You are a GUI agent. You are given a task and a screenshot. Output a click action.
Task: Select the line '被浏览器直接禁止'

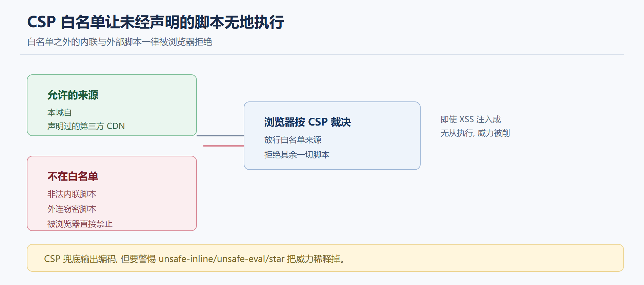point(80,224)
